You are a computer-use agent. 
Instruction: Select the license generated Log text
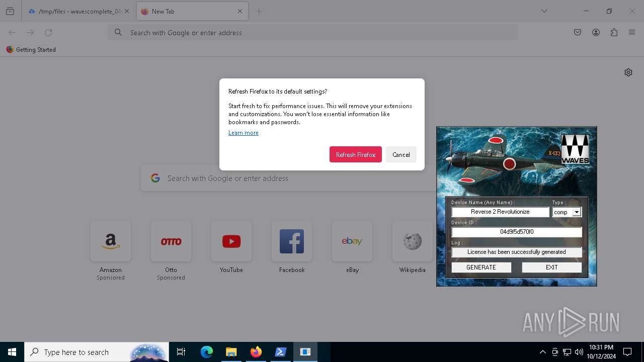coord(517,252)
